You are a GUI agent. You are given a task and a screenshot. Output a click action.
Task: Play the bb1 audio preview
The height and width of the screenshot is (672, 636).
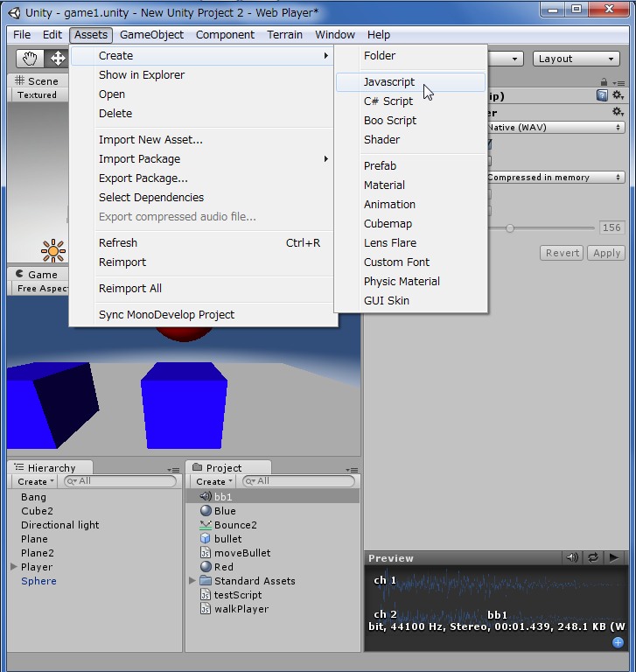[614, 557]
